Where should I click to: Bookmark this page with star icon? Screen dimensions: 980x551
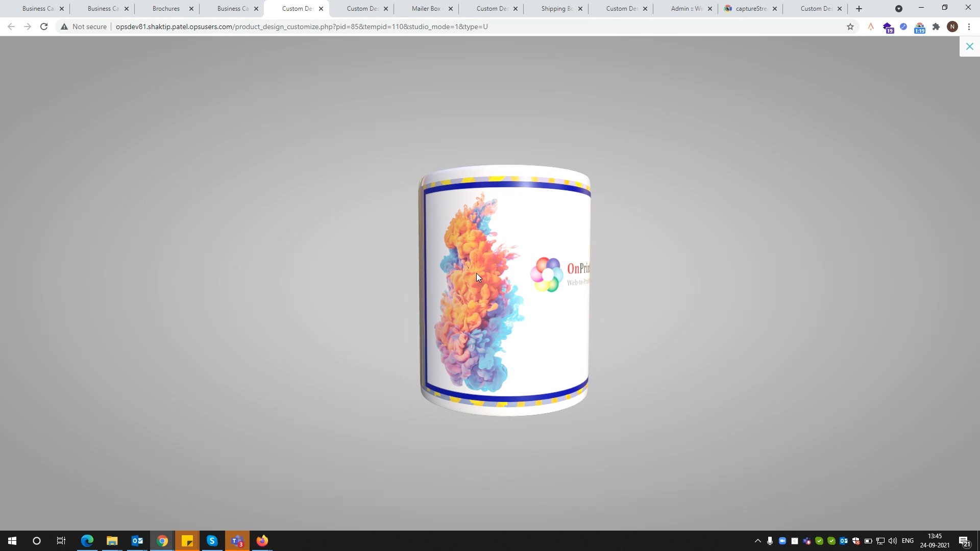point(850,27)
